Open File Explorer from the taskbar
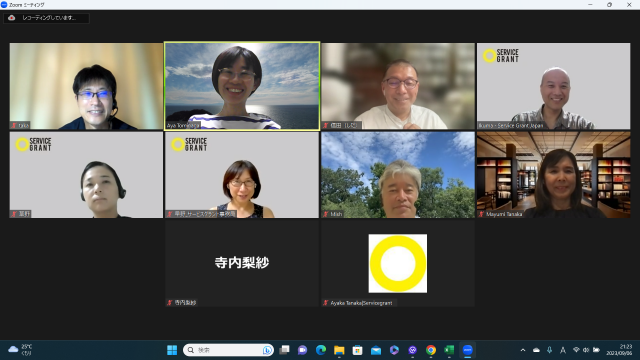640x360 pixels. [x=339, y=350]
